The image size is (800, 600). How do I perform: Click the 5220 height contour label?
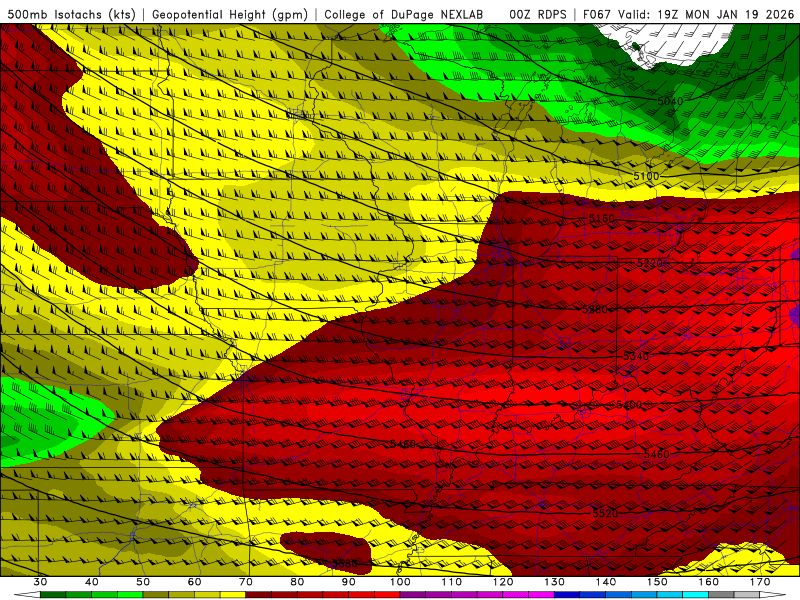click(x=649, y=263)
